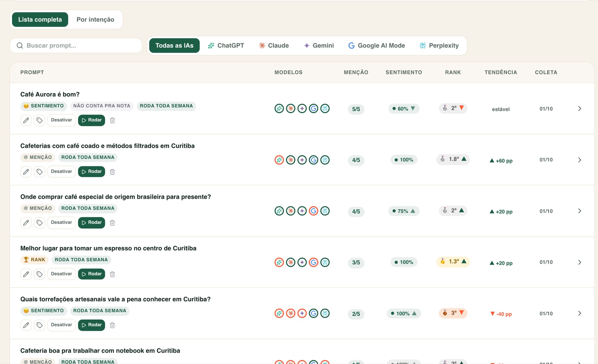This screenshot has height=364, width=598.
Task: Filter by Claude tab
Action: tap(274, 46)
